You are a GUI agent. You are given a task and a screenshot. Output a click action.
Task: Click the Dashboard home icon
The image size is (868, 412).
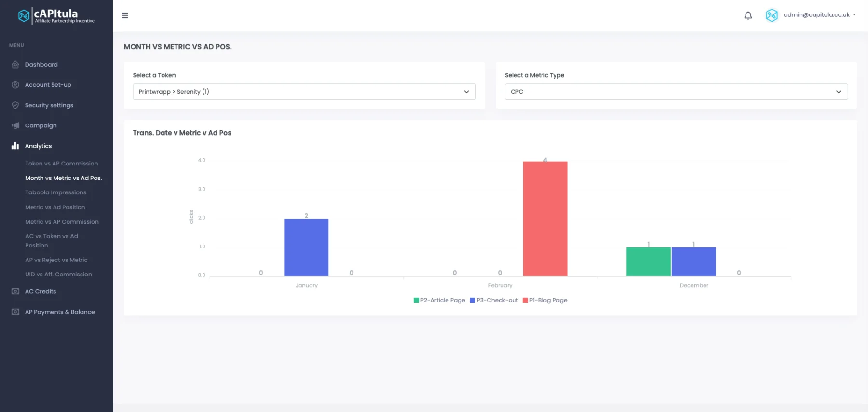pyautogui.click(x=15, y=65)
